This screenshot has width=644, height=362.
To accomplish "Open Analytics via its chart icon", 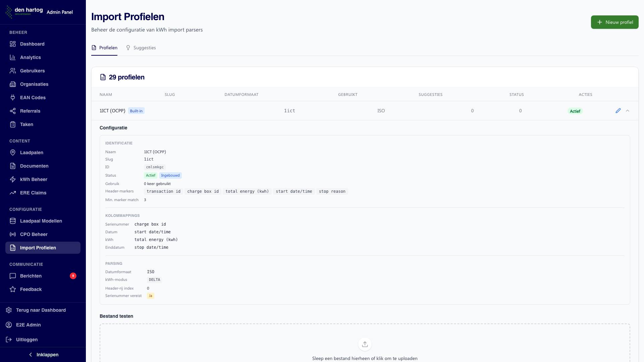I will point(13,57).
